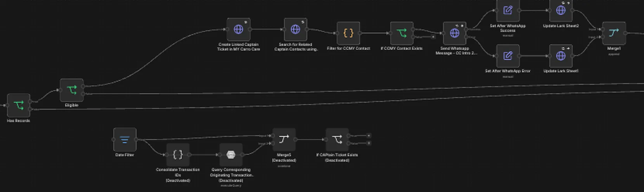Click the 'Date Filter' node label

(125, 155)
